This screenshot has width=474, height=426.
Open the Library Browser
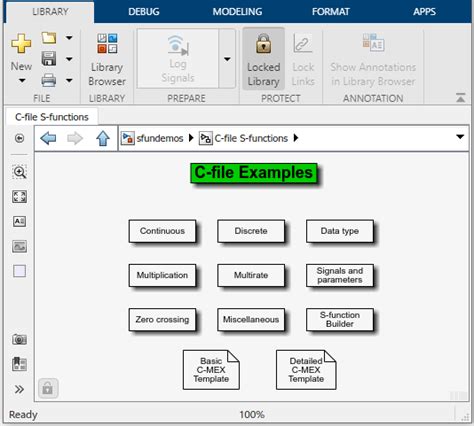pyautogui.click(x=107, y=60)
